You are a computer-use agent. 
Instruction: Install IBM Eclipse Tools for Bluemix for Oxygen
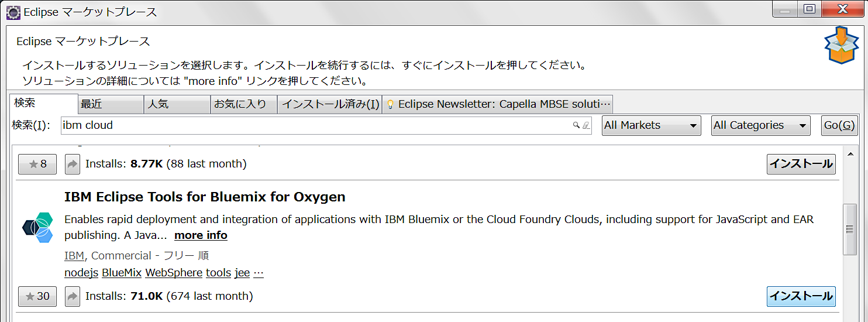(x=801, y=296)
